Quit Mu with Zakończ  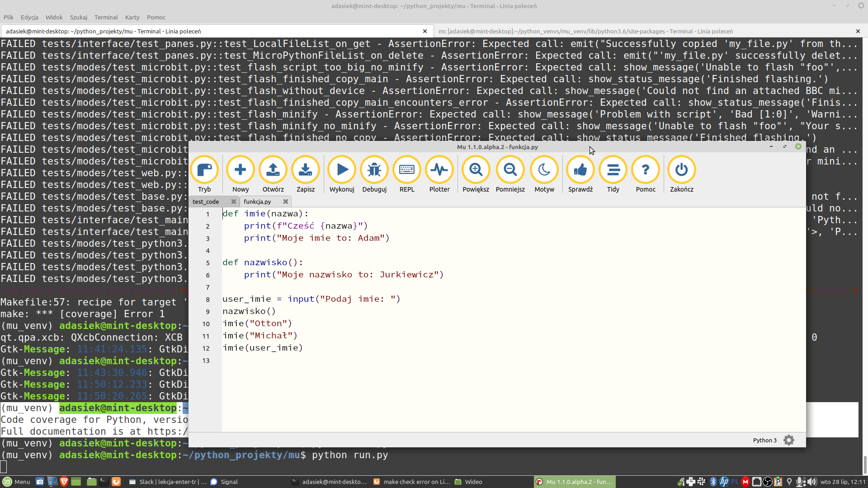pyautogui.click(x=682, y=174)
